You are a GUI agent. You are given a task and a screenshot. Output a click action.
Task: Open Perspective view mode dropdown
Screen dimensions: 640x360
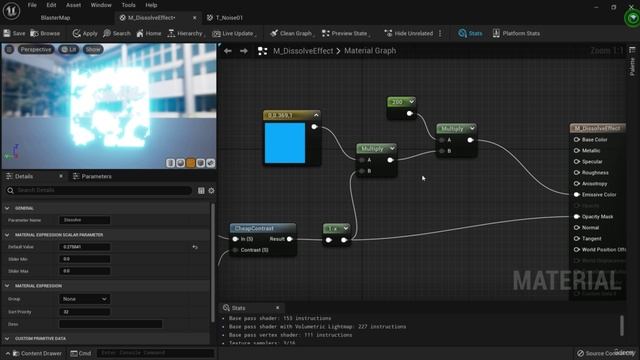click(x=36, y=49)
